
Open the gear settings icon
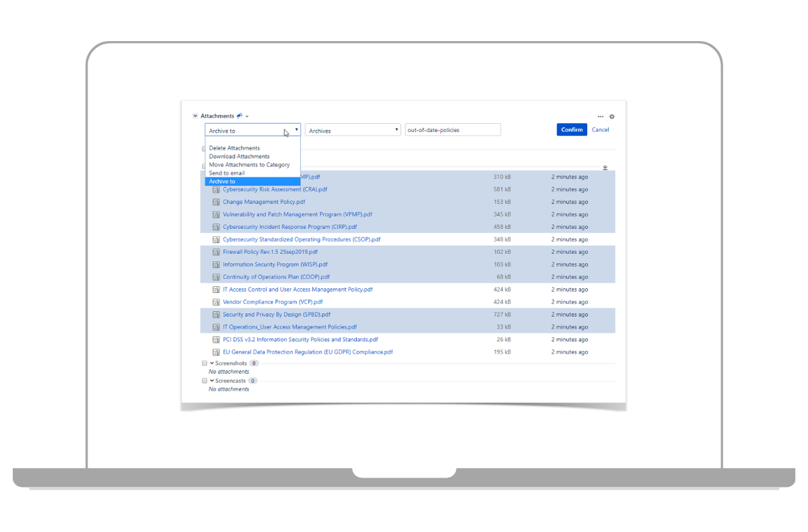pyautogui.click(x=612, y=117)
